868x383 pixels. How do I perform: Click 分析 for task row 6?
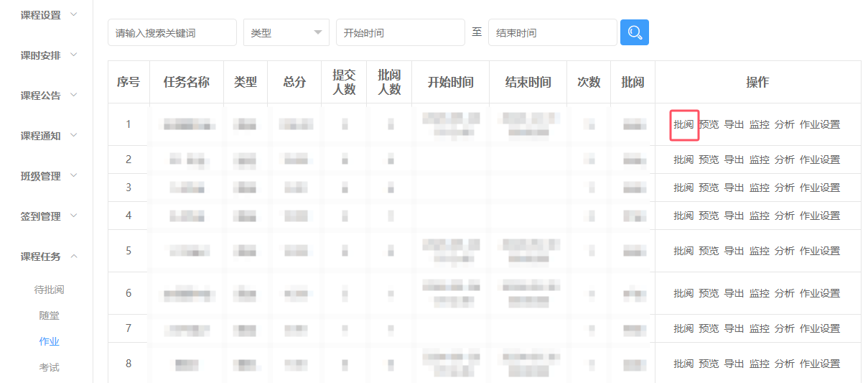pos(784,293)
